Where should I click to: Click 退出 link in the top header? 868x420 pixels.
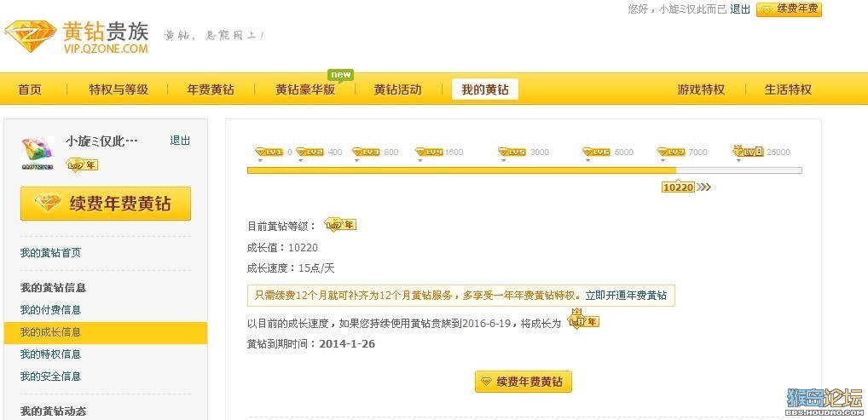[740, 9]
